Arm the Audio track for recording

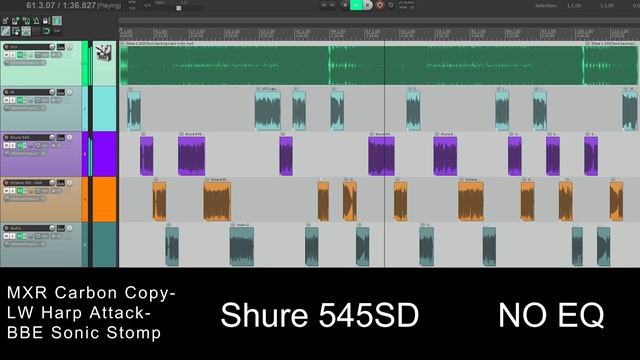click(x=6, y=228)
